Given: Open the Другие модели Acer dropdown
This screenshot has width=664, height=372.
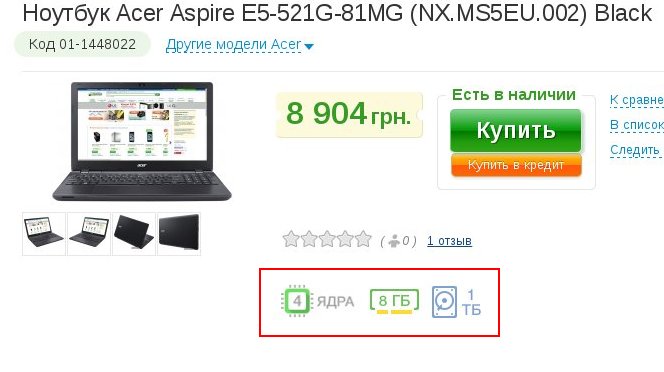Looking at the screenshot, I should tap(233, 44).
